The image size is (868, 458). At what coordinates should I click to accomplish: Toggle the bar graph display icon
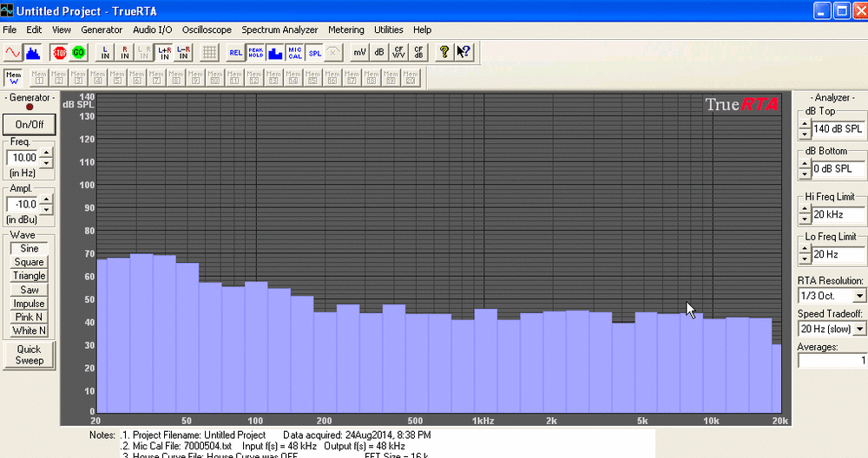click(x=275, y=53)
